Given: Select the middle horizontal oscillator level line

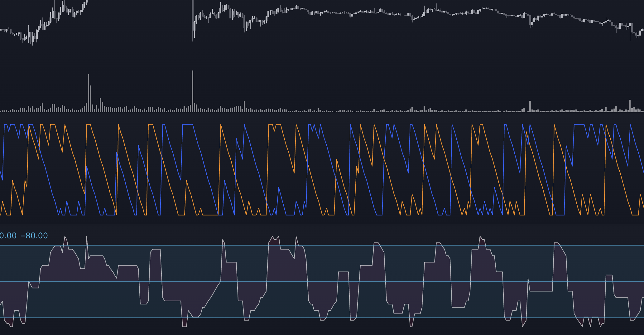Looking at the screenshot, I should (405, 282).
